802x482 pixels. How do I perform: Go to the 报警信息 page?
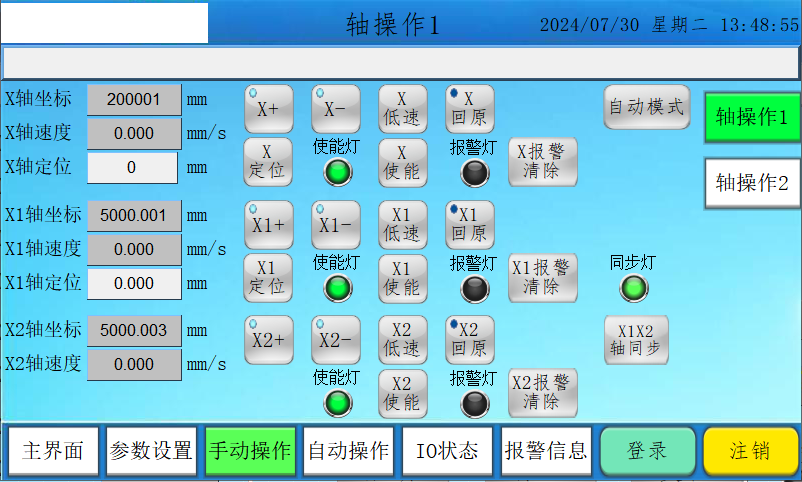pyautogui.click(x=545, y=451)
